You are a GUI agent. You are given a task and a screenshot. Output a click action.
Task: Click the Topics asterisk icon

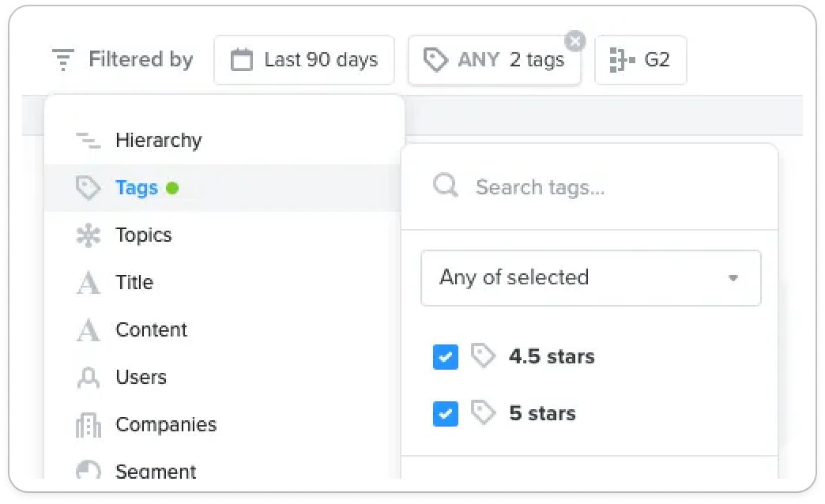click(88, 235)
